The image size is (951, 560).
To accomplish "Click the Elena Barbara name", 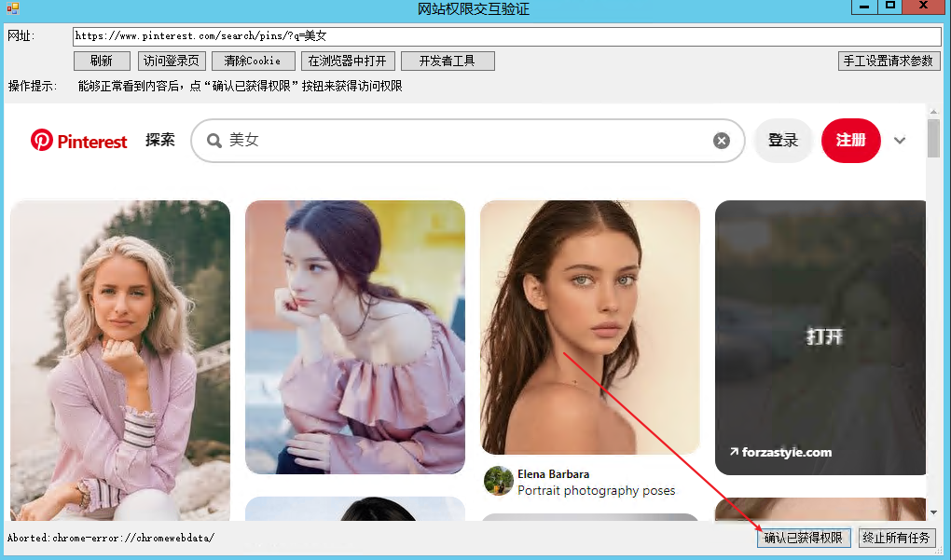I will tap(553, 474).
